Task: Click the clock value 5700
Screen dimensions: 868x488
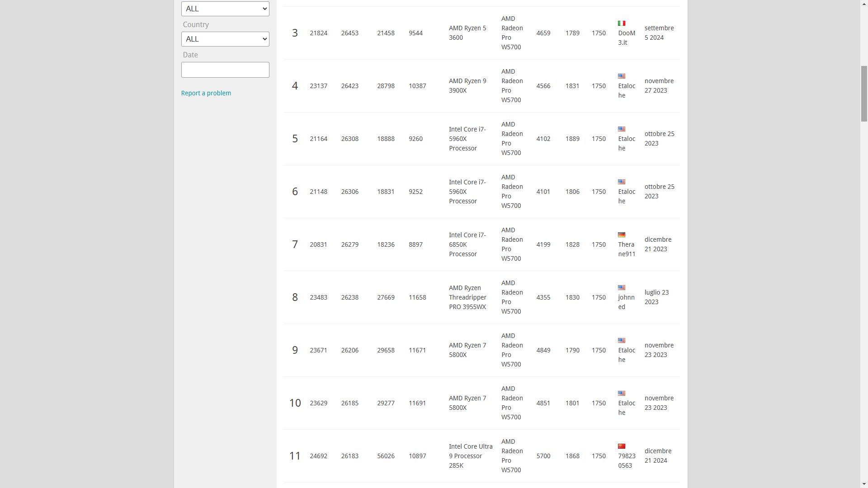Action: coord(543,456)
